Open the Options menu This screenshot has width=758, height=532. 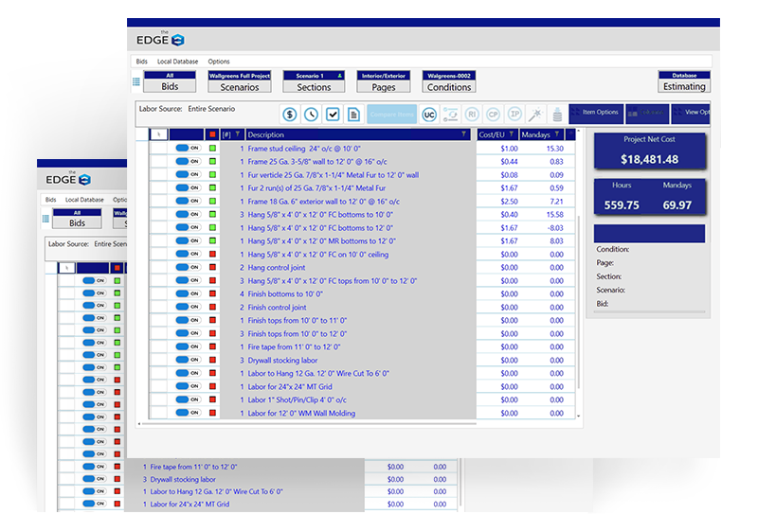219,62
